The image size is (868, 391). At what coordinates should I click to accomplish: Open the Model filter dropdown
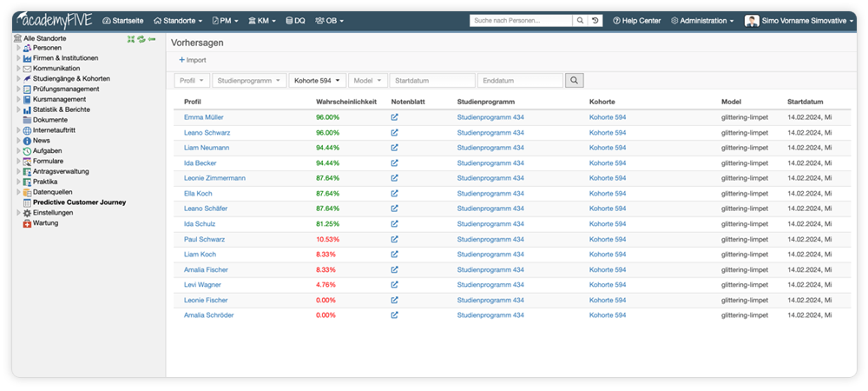(367, 80)
